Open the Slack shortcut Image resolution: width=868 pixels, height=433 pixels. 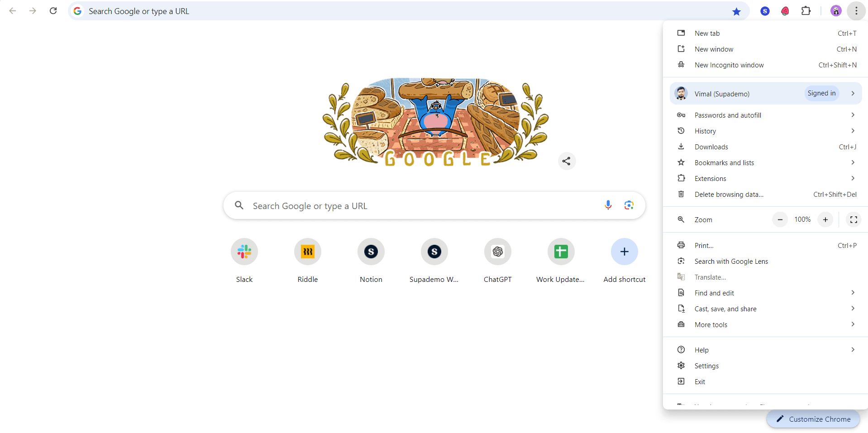coord(244,261)
